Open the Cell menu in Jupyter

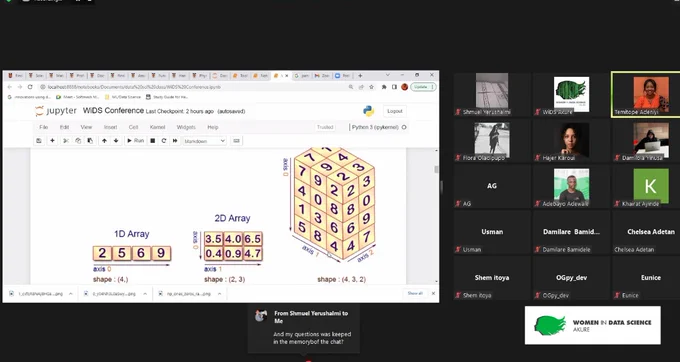[133, 127]
